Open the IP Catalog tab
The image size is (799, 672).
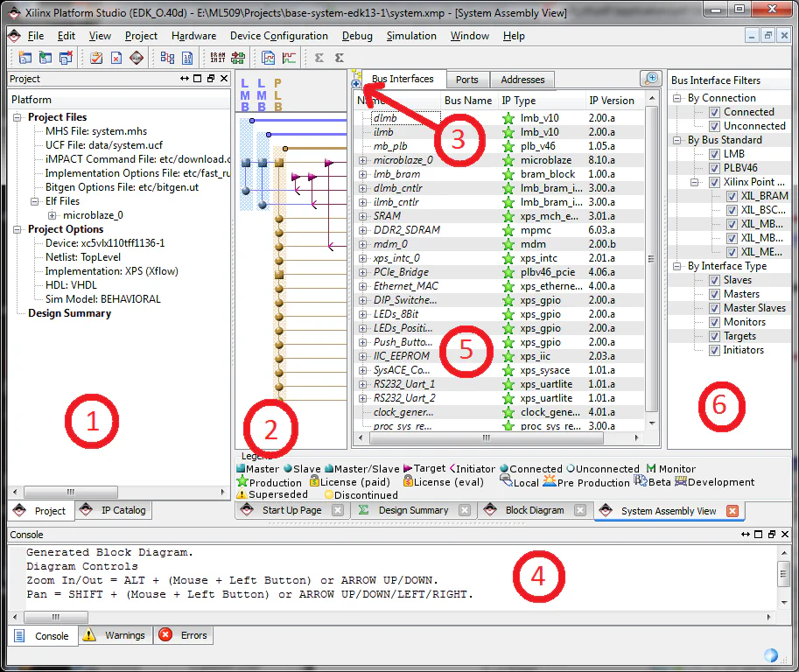tap(115, 510)
